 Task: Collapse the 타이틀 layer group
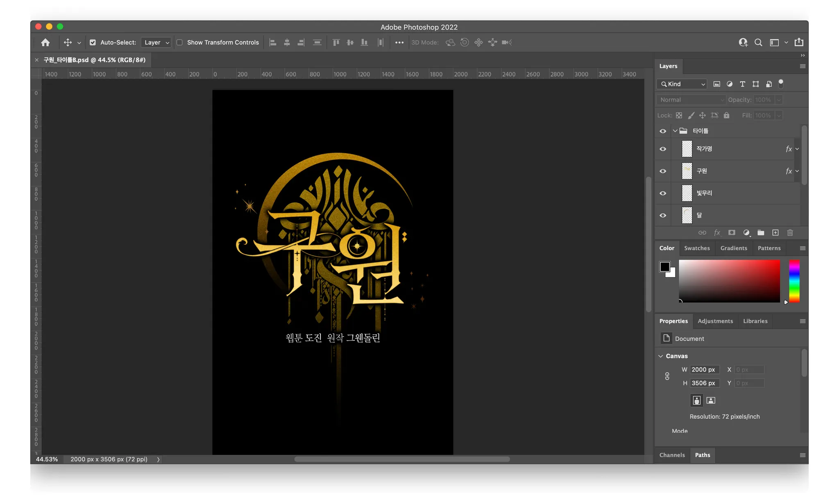(x=675, y=131)
